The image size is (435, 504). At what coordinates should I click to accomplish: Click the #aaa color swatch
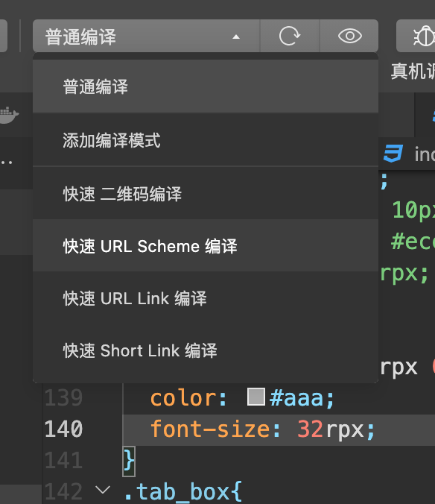[256, 397]
